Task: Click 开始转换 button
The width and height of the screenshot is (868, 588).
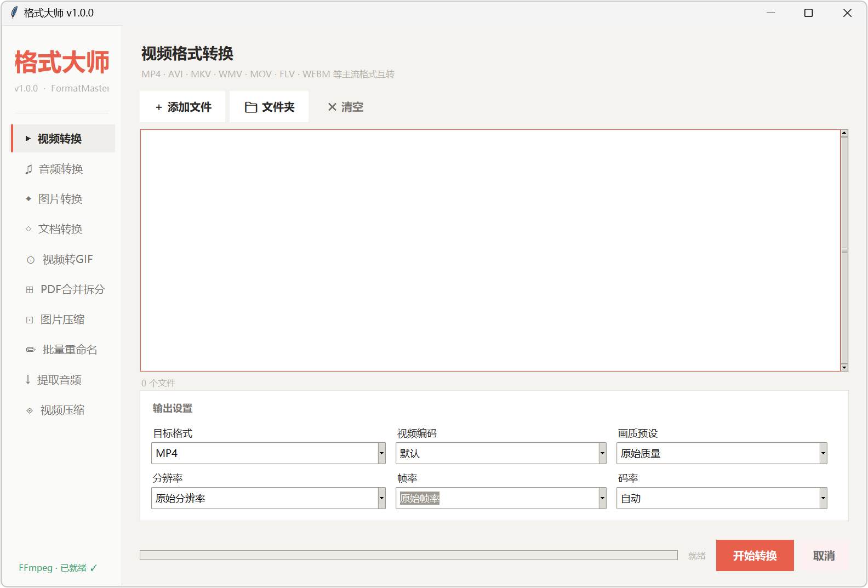Action: coord(755,556)
